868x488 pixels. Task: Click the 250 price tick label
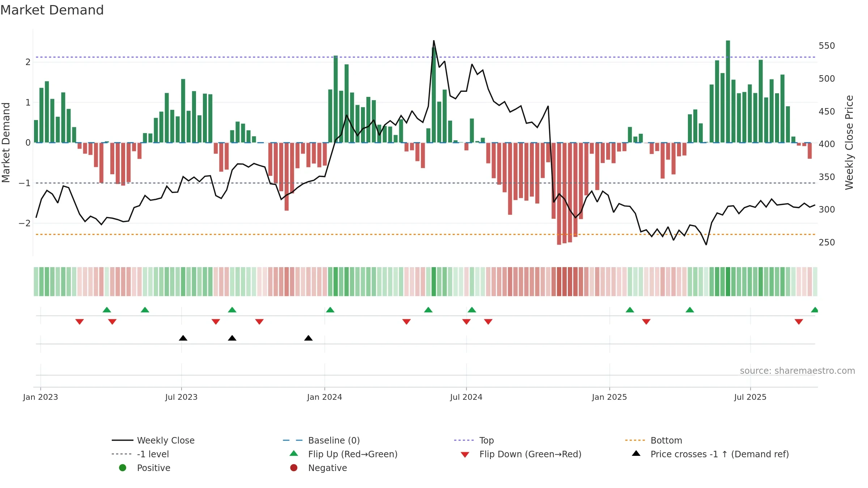827,243
